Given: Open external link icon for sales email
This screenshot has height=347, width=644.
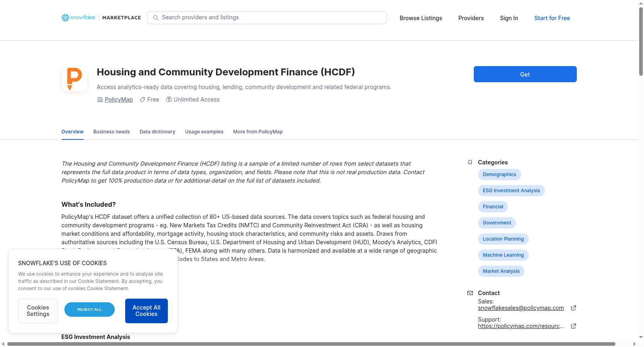Looking at the screenshot, I should point(574,308).
